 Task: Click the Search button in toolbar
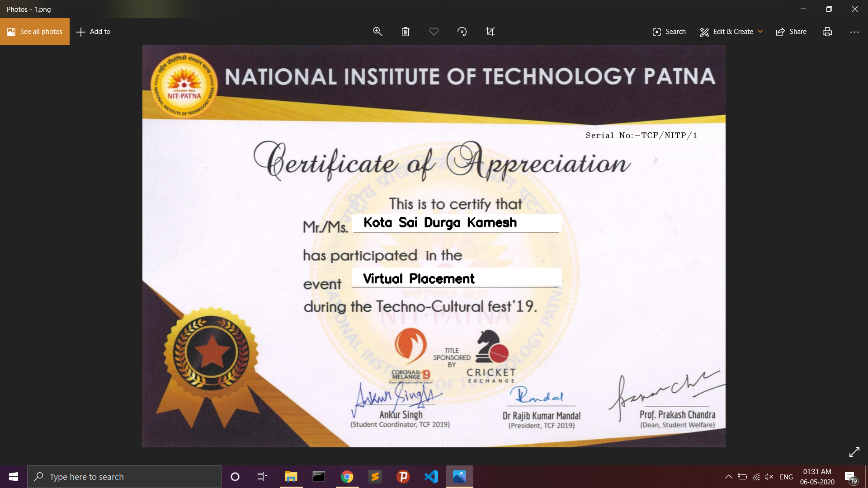(x=669, y=32)
